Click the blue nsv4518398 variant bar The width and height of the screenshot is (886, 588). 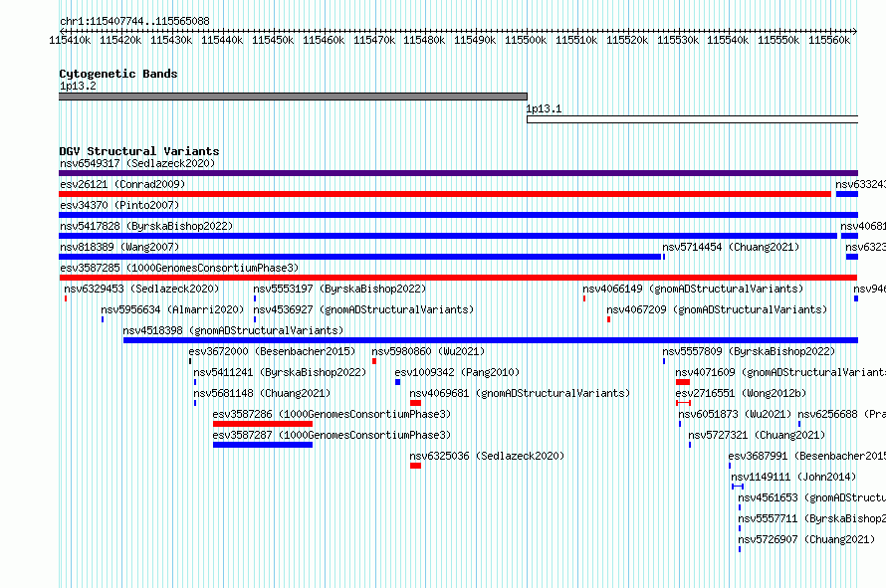[491, 340]
